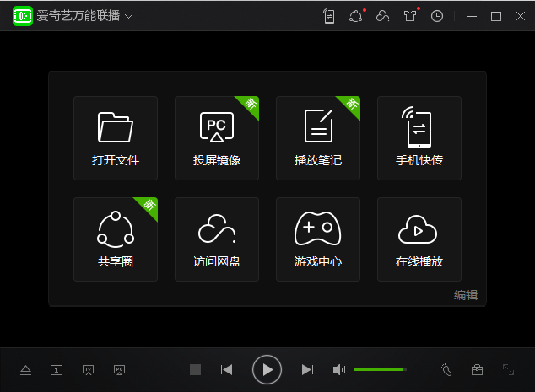Screen dimensions: 535x392
Task: Skip to the previous track
Action: pos(226,369)
